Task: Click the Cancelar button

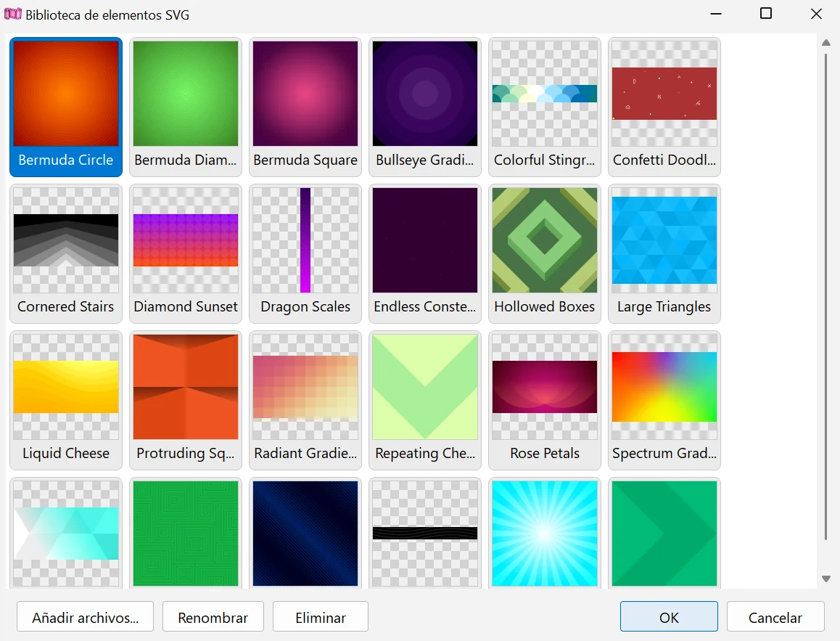Action: 775,617
